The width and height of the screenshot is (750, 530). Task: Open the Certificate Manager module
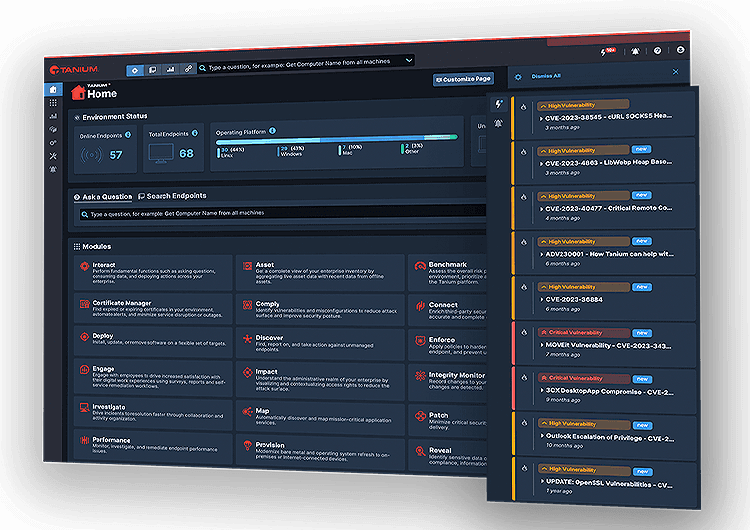(x=154, y=309)
